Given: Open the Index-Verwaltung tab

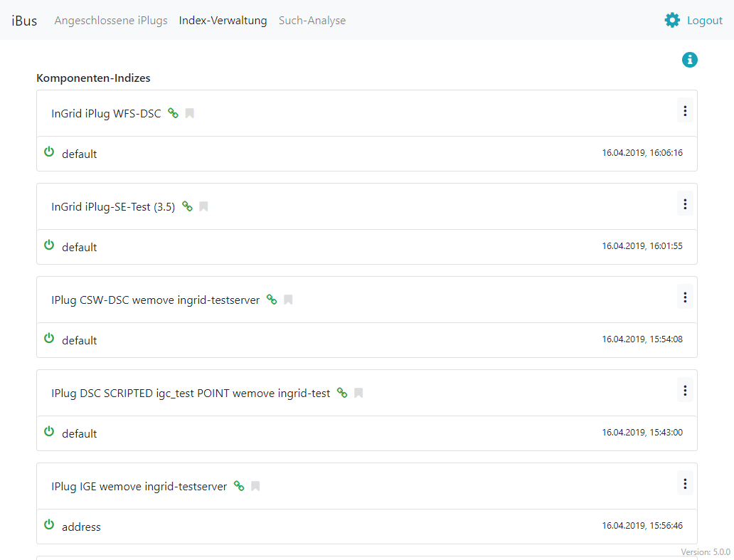Looking at the screenshot, I should coord(223,21).
